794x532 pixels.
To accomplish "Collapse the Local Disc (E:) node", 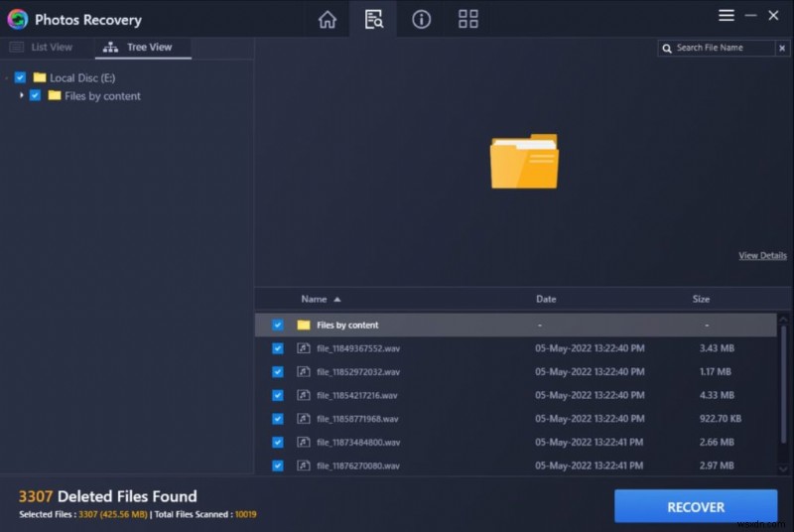I will (x=6, y=78).
